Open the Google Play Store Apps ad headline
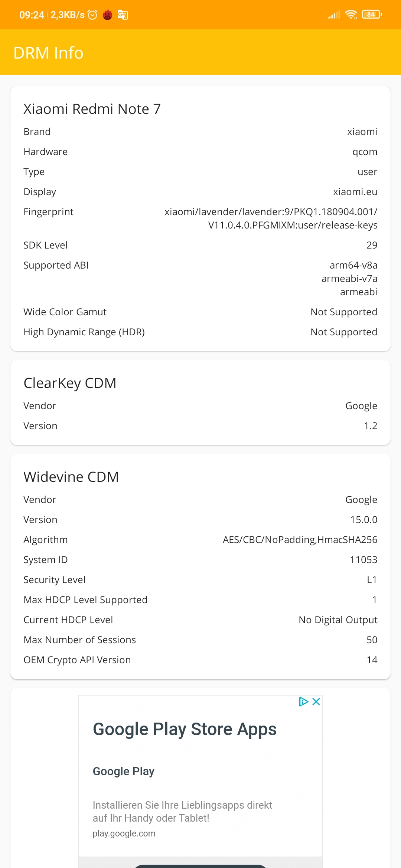The image size is (401, 868). pyautogui.click(x=185, y=729)
